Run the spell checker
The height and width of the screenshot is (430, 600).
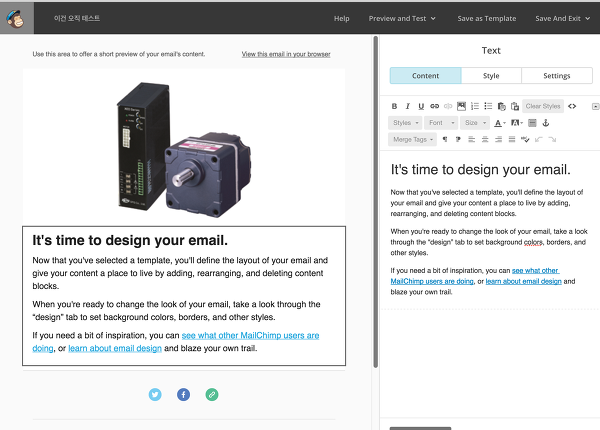point(525,139)
